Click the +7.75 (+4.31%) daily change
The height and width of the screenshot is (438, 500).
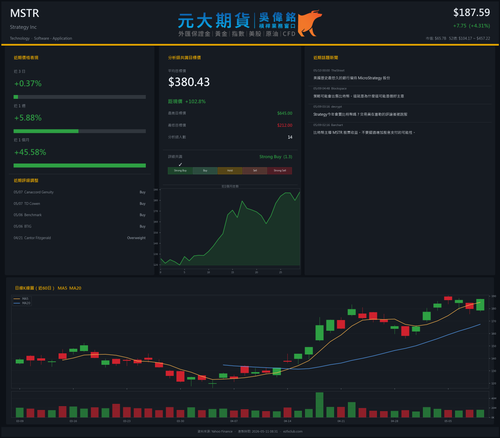[471, 26]
